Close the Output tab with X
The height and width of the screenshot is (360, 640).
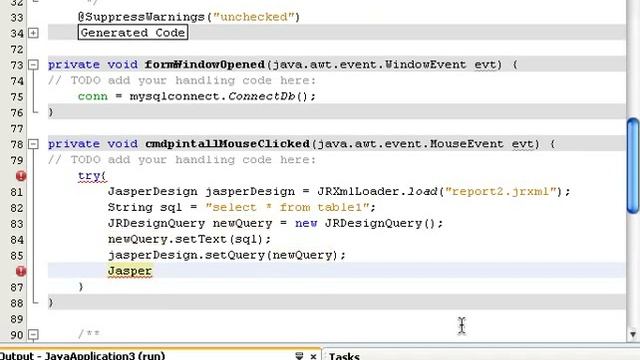point(313,356)
